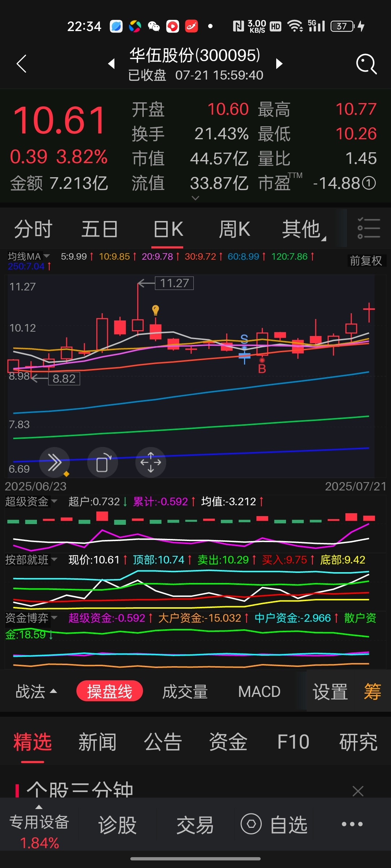Open the 其他 period dropdown

[303, 229]
